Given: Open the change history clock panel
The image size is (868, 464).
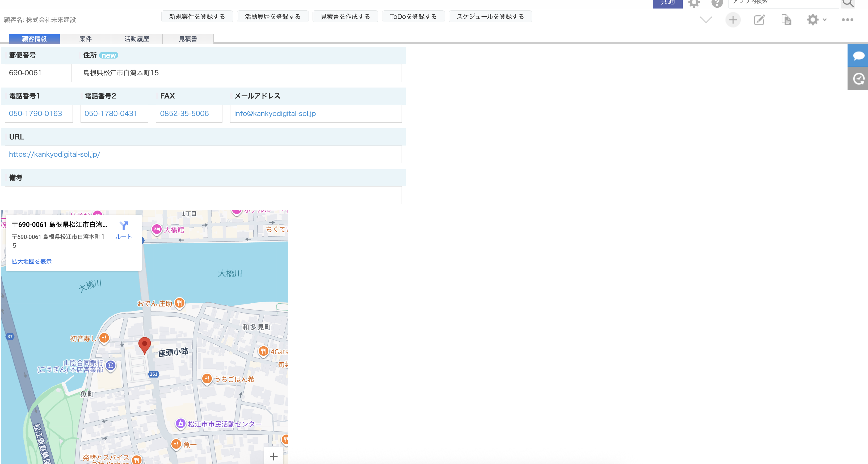Looking at the screenshot, I should (x=858, y=78).
